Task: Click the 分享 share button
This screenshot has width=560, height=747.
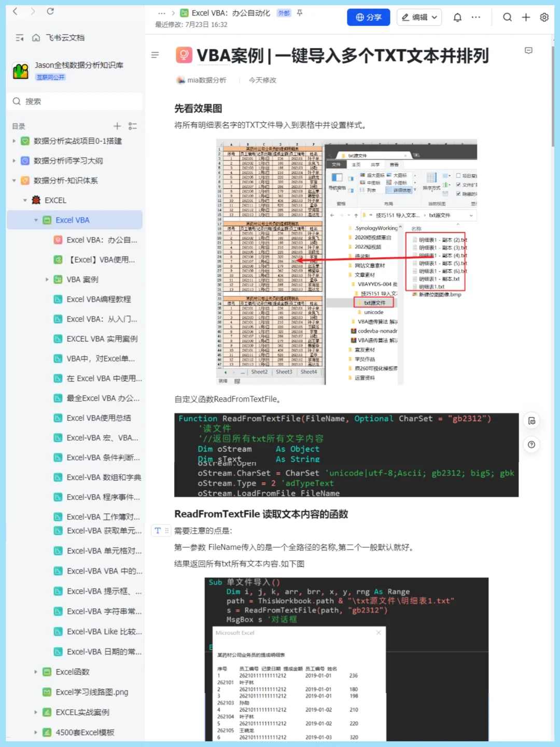Action: click(x=368, y=17)
